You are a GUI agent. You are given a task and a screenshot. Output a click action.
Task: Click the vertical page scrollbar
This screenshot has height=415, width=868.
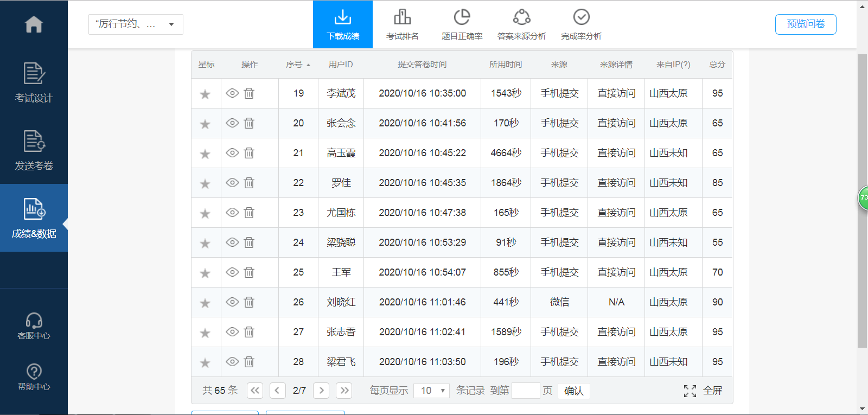[862, 201]
